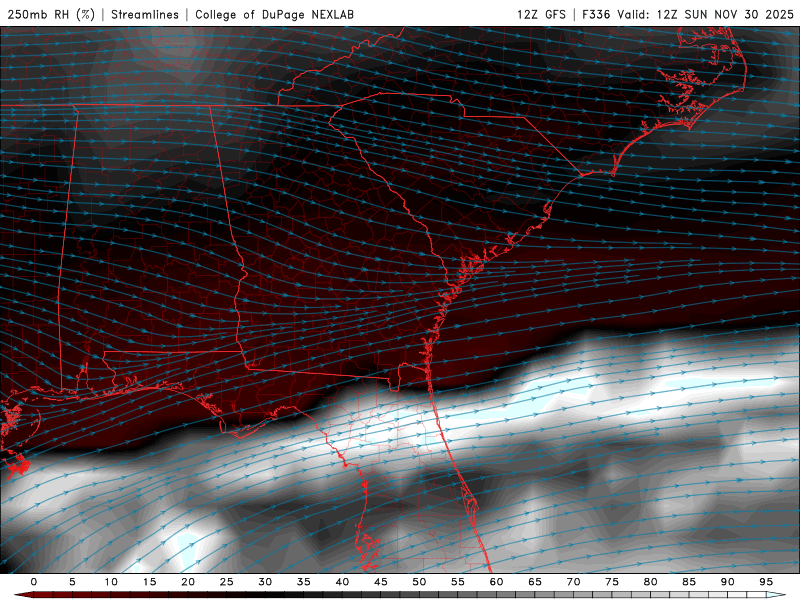Click the '60' label on the color scale
Screen dimensions: 800x600
pos(496,582)
